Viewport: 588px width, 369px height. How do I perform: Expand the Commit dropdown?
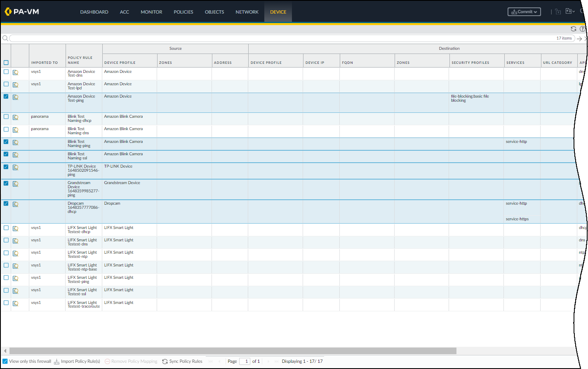tap(524, 12)
